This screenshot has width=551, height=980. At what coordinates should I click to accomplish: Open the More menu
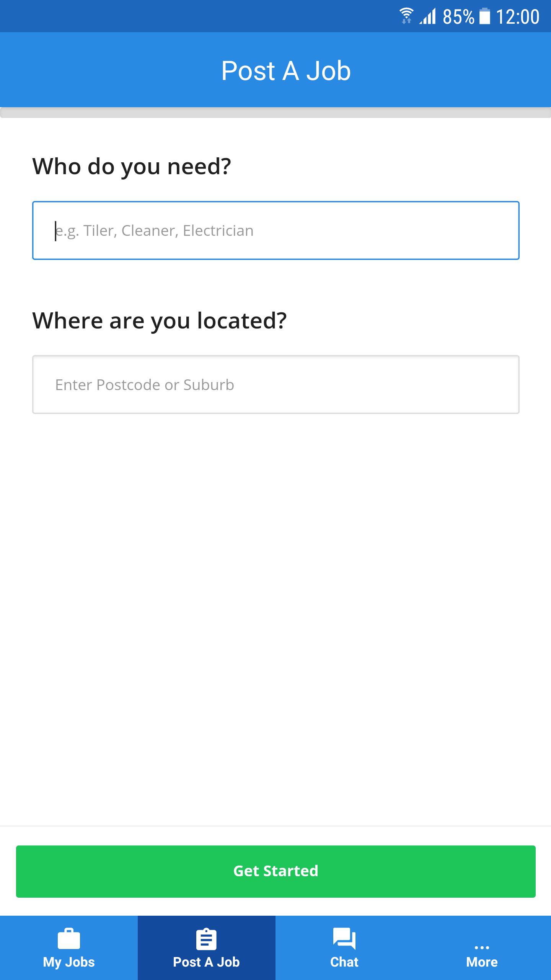point(482,953)
